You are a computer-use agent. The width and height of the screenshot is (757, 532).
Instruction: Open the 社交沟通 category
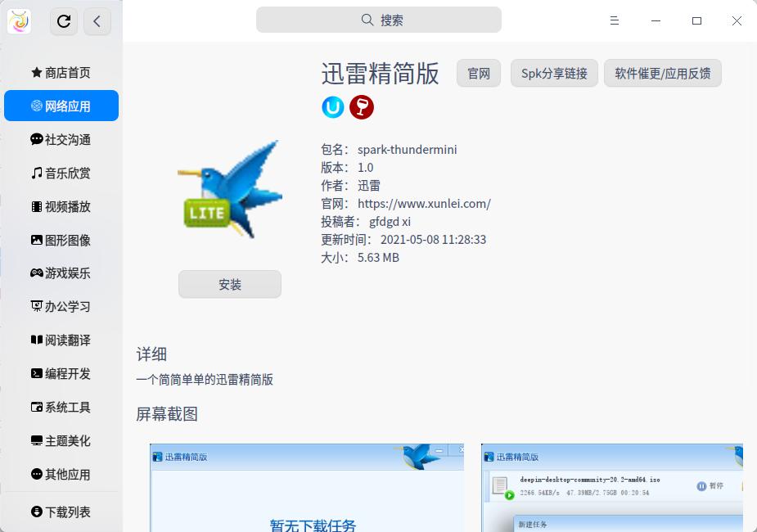(61, 139)
